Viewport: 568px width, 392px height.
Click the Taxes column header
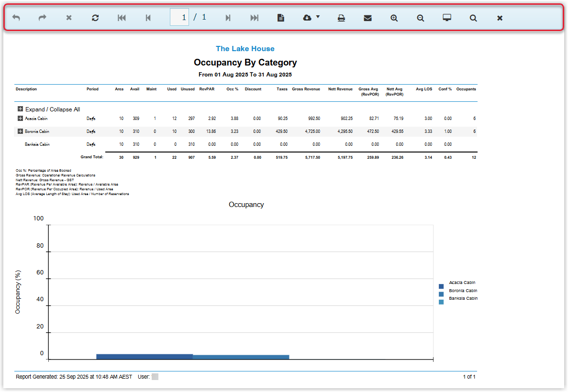pos(282,89)
